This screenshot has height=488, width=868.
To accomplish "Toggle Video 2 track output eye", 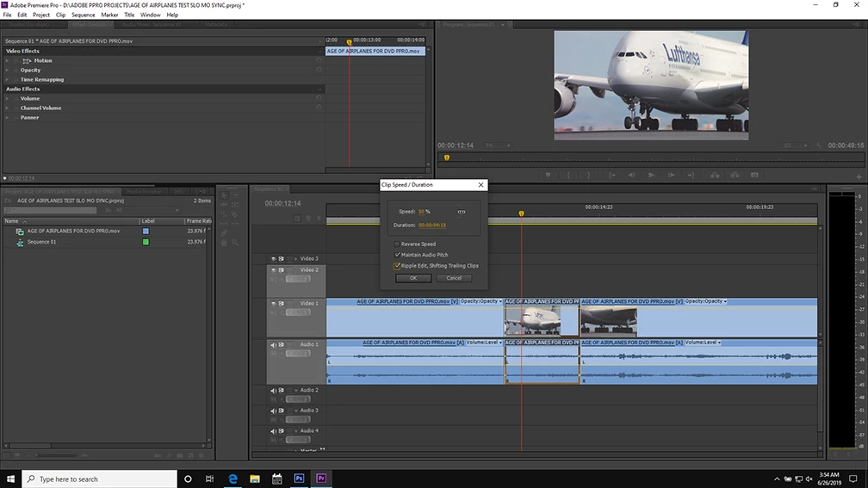I will tap(274, 270).
